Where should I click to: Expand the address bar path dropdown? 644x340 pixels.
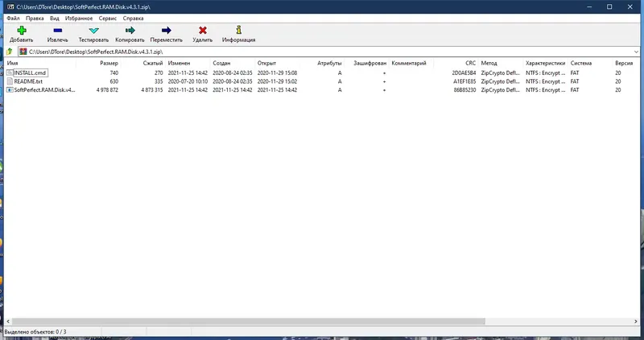coord(636,52)
